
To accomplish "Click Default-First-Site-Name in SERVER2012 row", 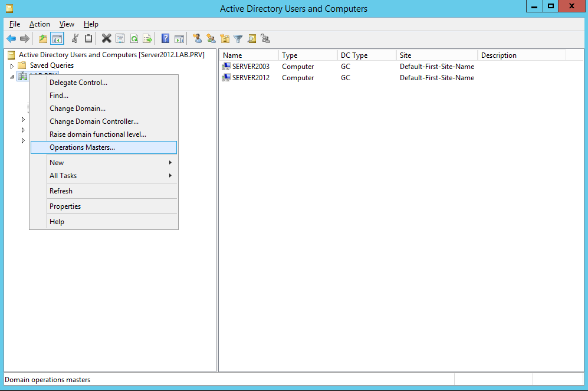I will pyautogui.click(x=437, y=78).
